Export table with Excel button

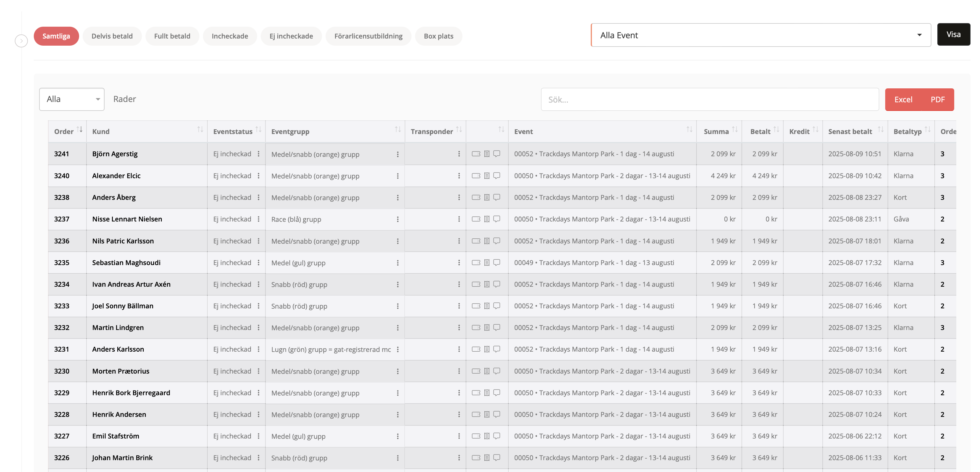tap(903, 100)
